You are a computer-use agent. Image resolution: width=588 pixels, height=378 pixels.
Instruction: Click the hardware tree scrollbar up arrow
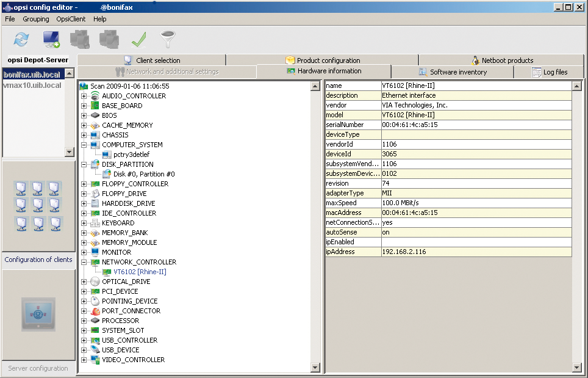[315, 86]
